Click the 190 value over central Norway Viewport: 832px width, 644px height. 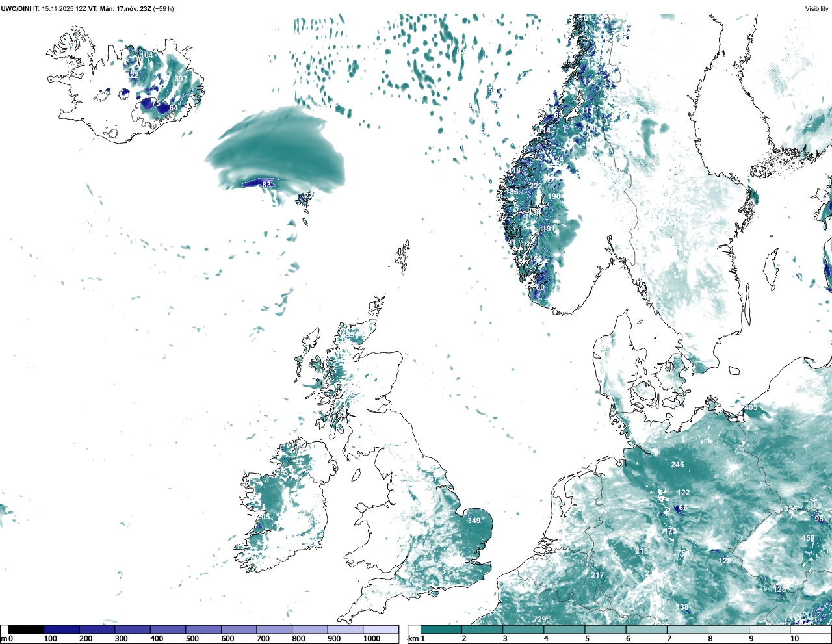coord(554,196)
